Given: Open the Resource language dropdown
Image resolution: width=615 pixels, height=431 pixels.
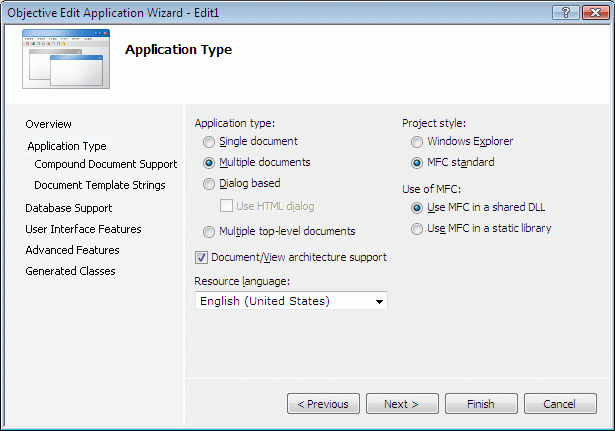Looking at the screenshot, I should pos(291,301).
